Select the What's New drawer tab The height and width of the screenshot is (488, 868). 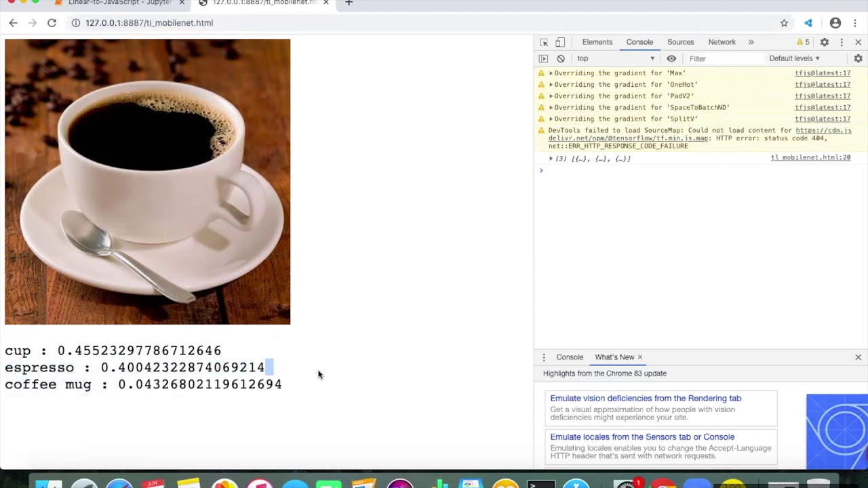tap(614, 357)
